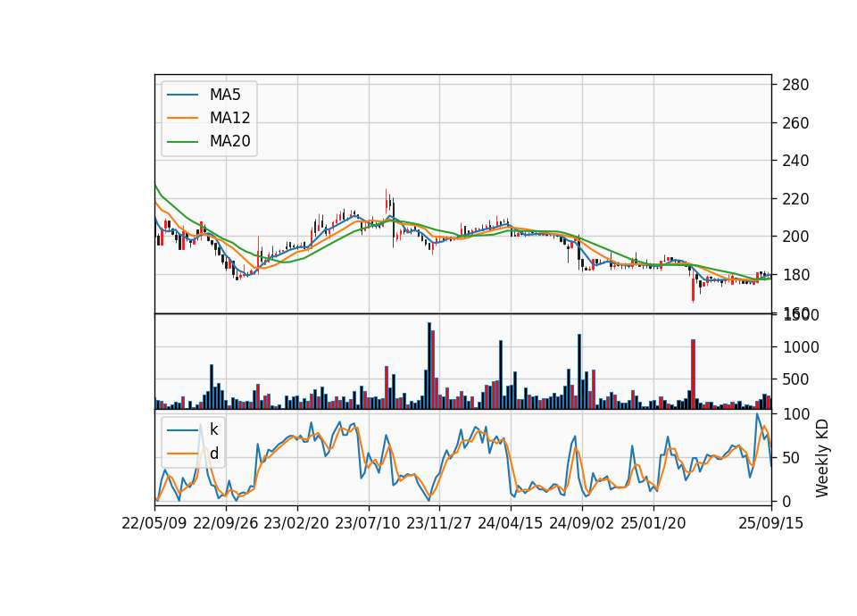Click the 280 price axis label
This screenshot has height=616, width=857.
795,85
